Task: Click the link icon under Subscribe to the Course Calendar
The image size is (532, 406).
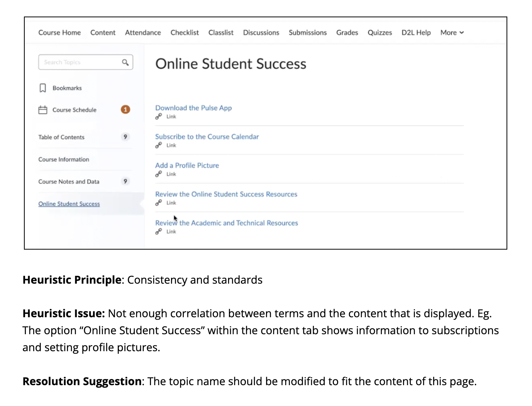Action: pyautogui.click(x=158, y=145)
